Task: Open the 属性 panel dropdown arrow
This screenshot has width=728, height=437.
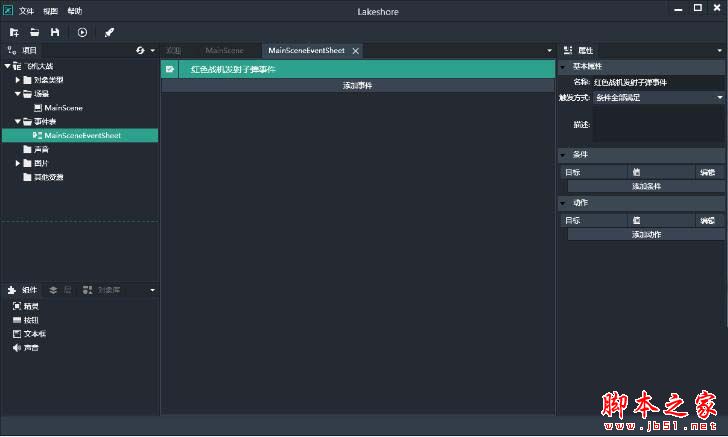Action: [720, 50]
